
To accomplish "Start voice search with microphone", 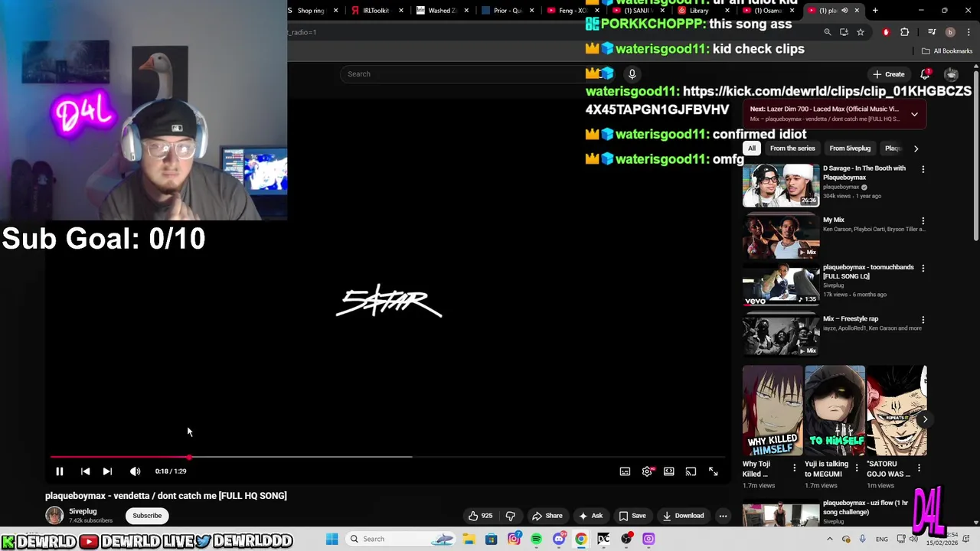I will point(632,74).
